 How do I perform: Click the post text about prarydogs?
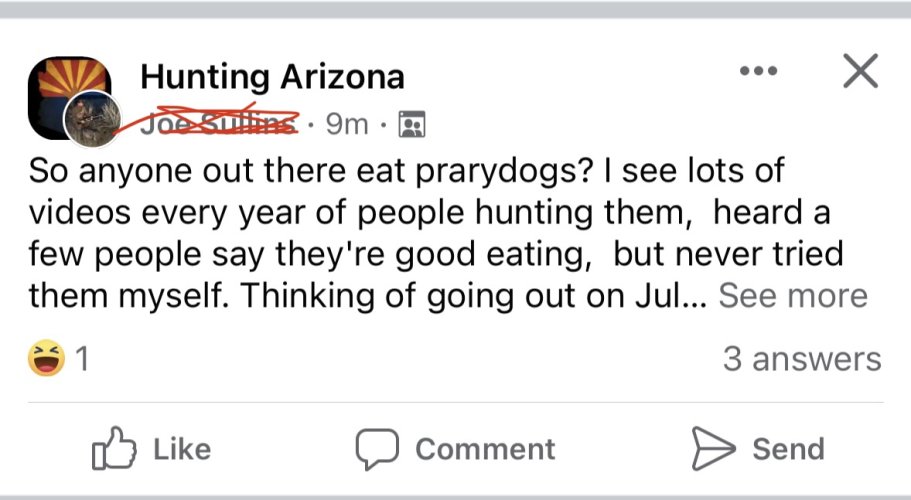coord(448,233)
